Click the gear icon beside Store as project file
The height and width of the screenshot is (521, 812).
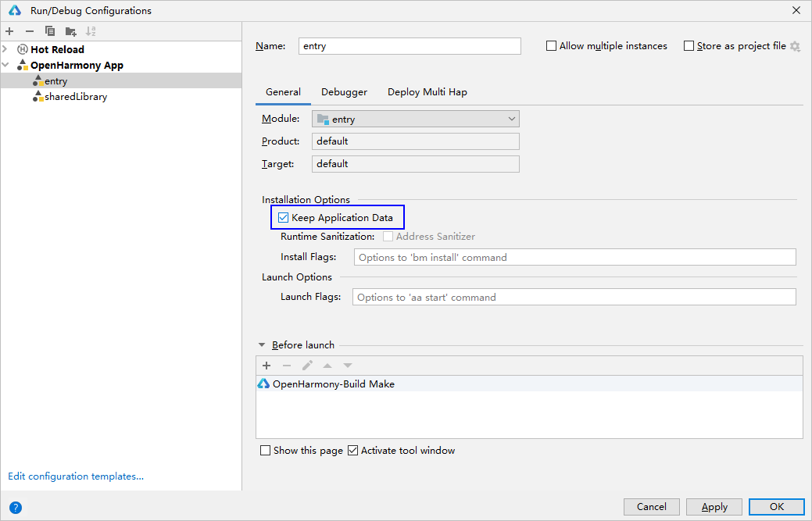tap(795, 47)
